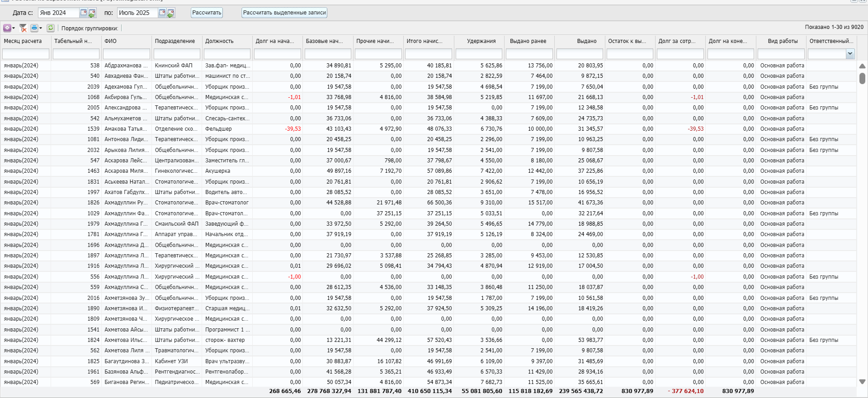Sort by Выдано ранее column header
The width and height of the screenshot is (868, 398).
point(529,41)
